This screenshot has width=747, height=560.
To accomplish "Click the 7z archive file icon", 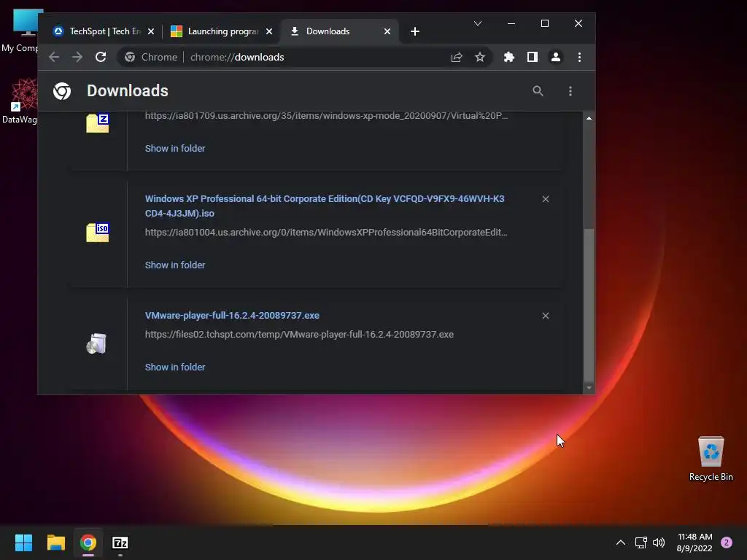I will click(x=98, y=123).
